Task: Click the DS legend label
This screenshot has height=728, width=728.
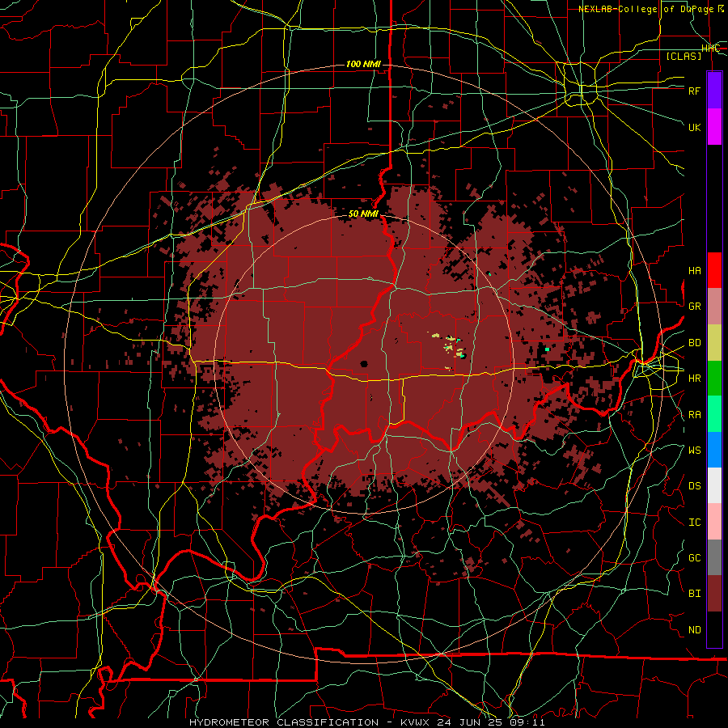Action: click(695, 486)
